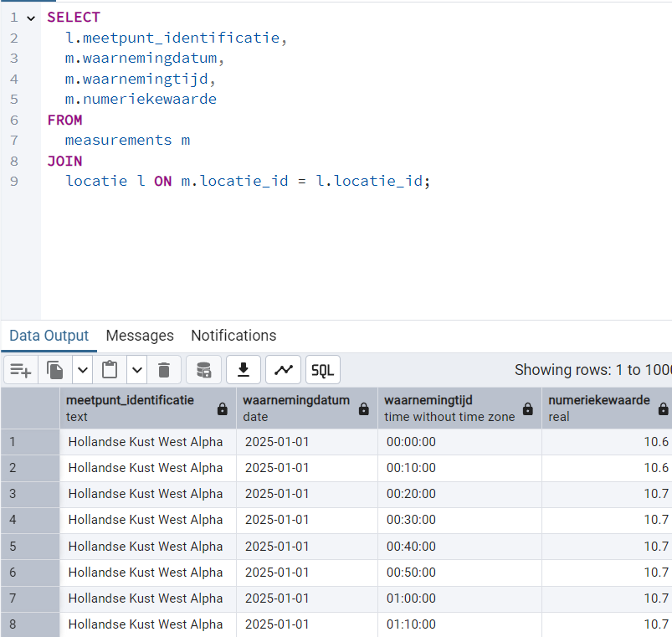672x637 pixels.
Task: Click the 00:00:00 time cell
Action: 459,442
